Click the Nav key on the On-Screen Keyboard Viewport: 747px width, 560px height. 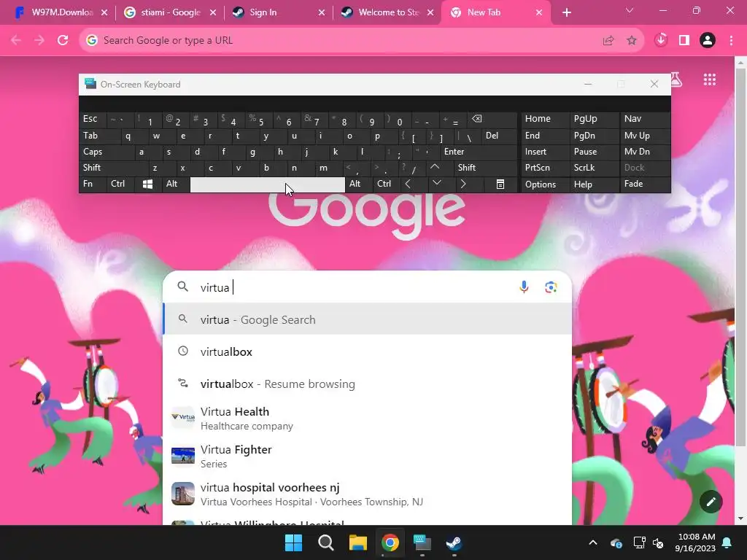(645, 119)
